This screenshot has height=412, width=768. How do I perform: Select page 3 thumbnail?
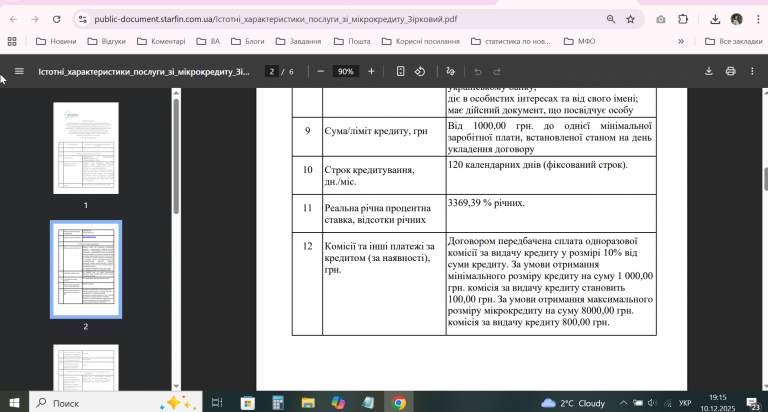click(86, 367)
